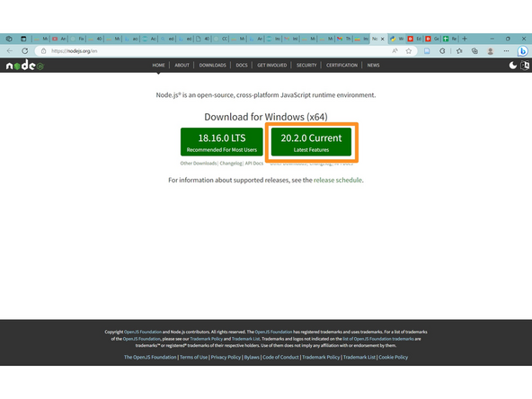Open API Docs under the LTS button
This screenshot has width=532, height=399.
click(x=254, y=164)
